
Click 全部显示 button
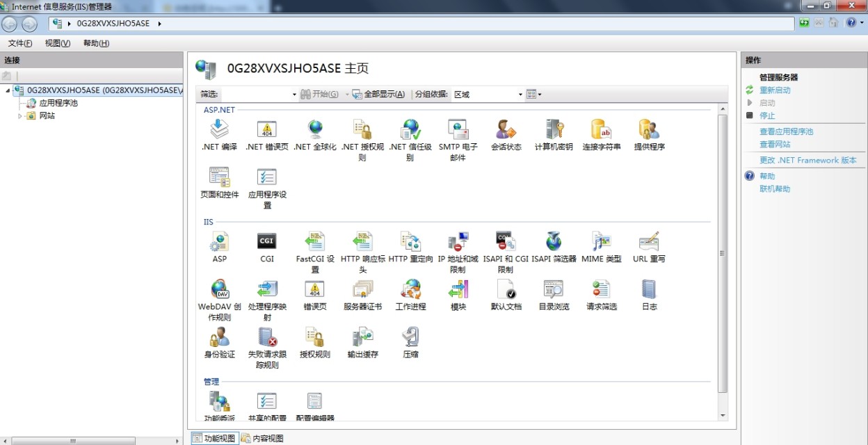click(x=378, y=94)
